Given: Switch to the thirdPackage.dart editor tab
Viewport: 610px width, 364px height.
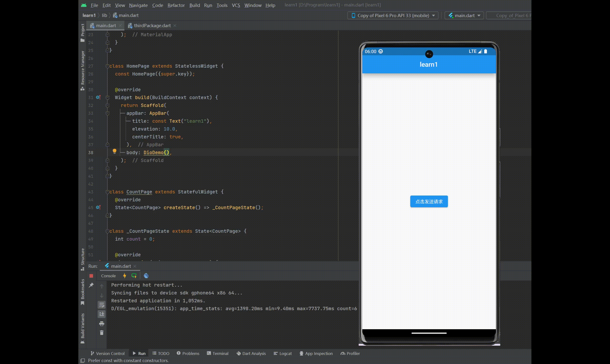Looking at the screenshot, I should 152,25.
